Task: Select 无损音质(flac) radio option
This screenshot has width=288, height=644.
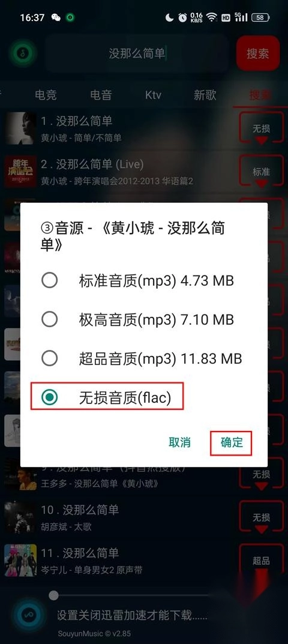Action: [107, 396]
